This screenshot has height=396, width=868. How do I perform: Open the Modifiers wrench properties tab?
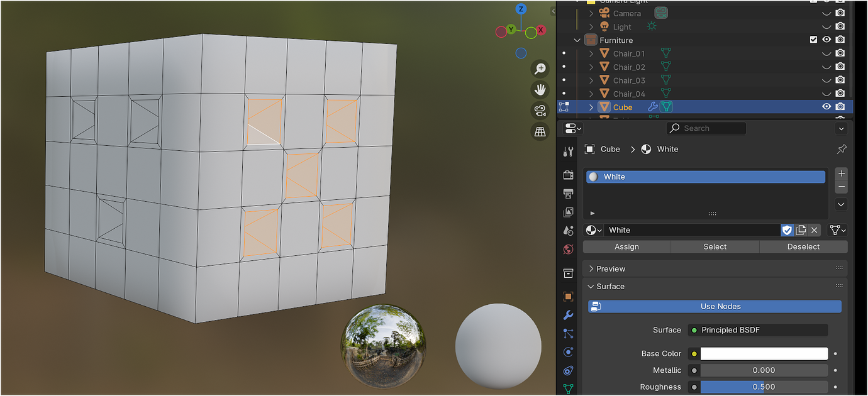(x=569, y=315)
